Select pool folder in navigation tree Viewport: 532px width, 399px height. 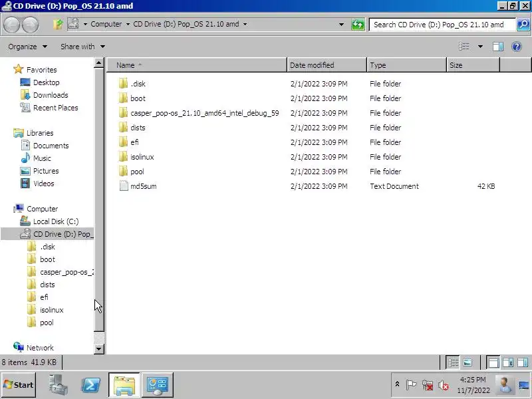click(x=47, y=323)
